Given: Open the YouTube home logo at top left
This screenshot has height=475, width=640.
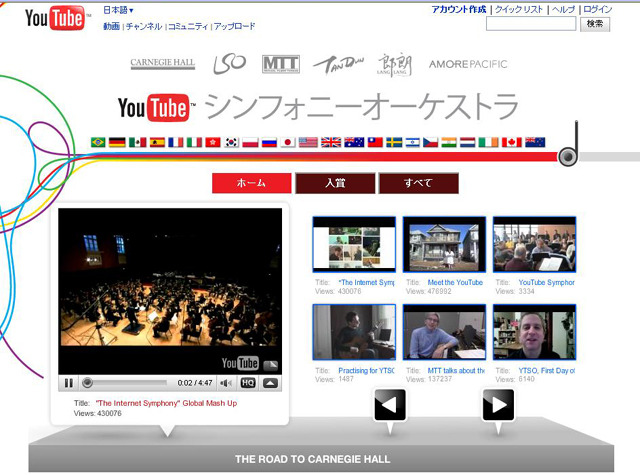Looking at the screenshot, I should click(x=56, y=18).
